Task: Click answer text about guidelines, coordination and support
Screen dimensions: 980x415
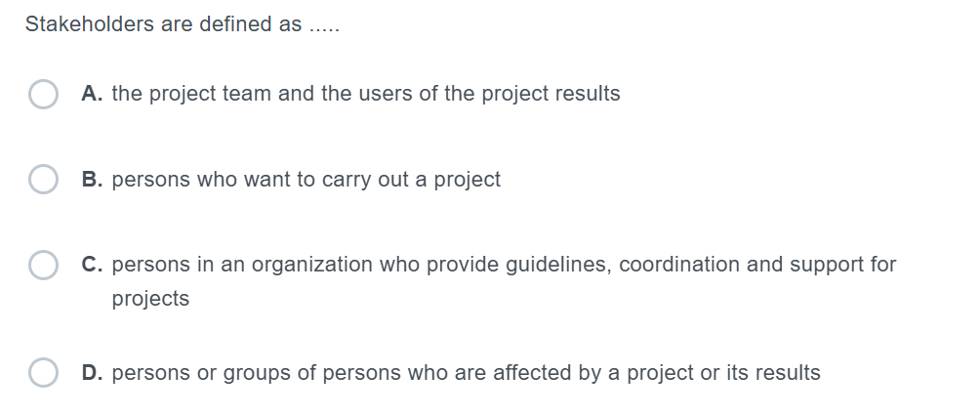Action: [504, 265]
